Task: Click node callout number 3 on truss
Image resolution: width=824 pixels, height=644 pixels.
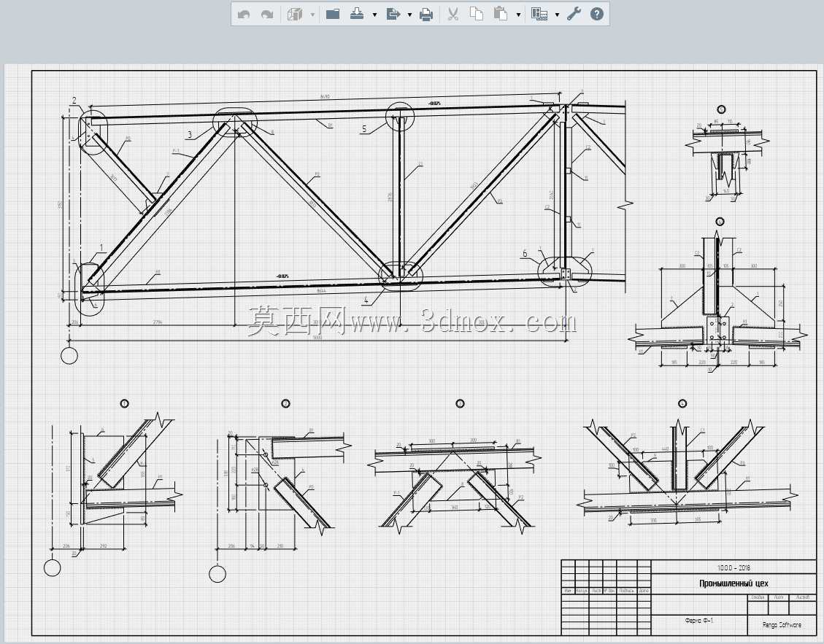Action: pyautogui.click(x=190, y=134)
